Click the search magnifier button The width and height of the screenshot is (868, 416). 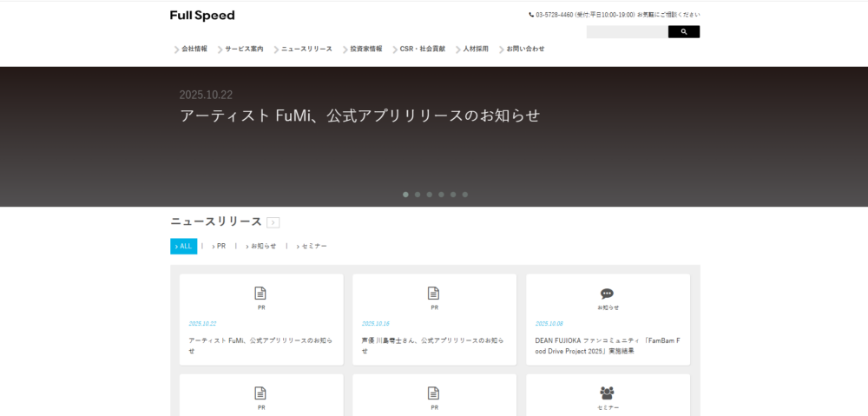coord(683,32)
